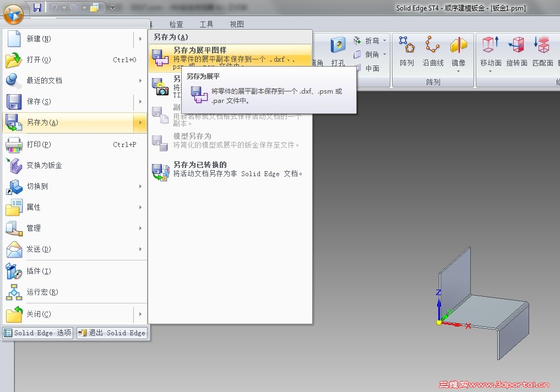Click the 变换为钣金 icon
Image resolution: width=560 pixels, height=392 pixels.
click(x=14, y=165)
